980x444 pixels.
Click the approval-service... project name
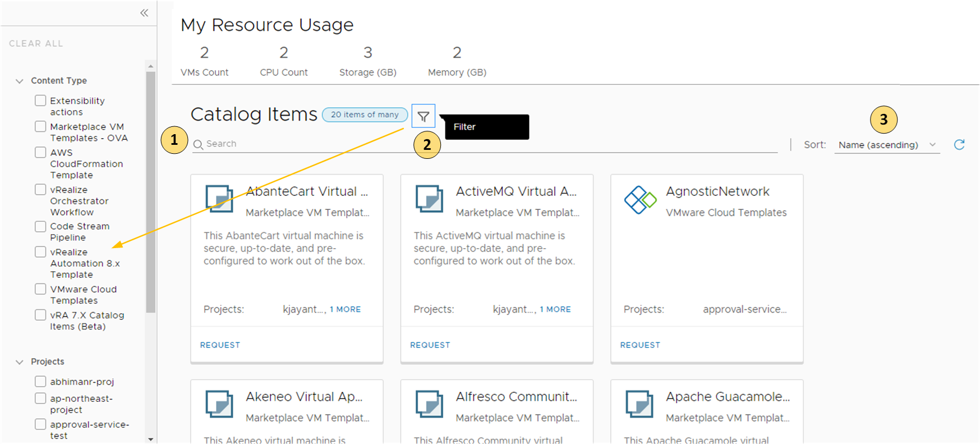pos(745,309)
